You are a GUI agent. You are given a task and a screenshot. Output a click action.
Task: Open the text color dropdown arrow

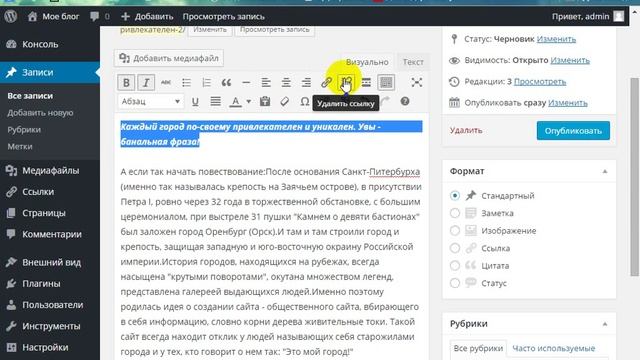(x=249, y=102)
